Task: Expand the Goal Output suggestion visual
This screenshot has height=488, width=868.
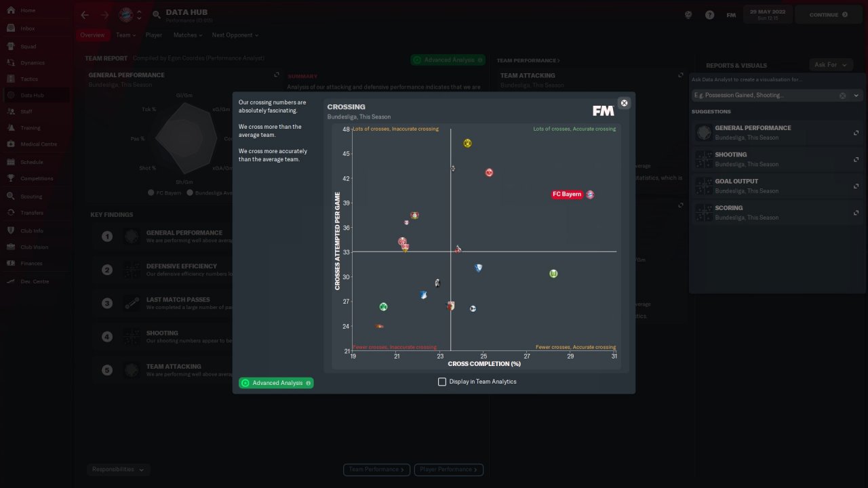Action: pyautogui.click(x=856, y=186)
